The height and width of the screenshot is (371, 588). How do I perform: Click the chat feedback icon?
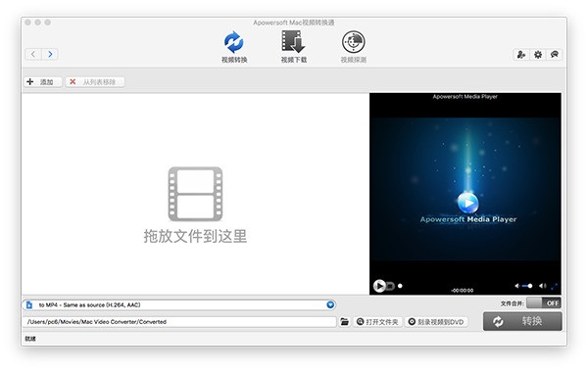(555, 55)
